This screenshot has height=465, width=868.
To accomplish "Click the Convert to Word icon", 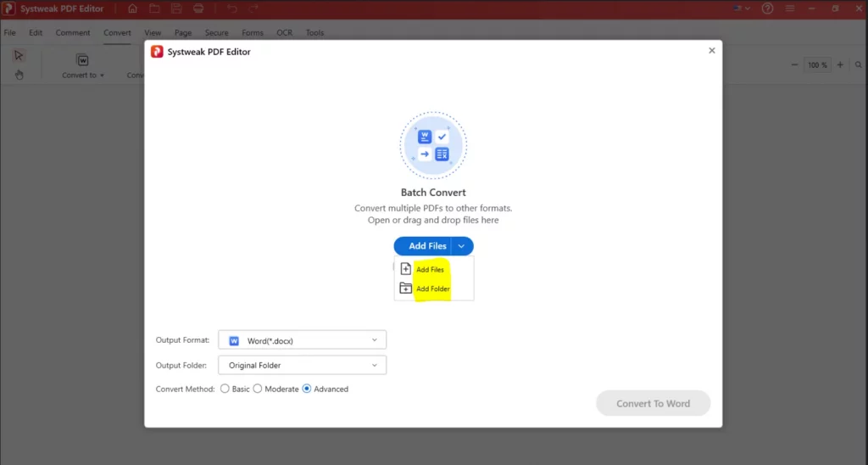I will tap(82, 60).
